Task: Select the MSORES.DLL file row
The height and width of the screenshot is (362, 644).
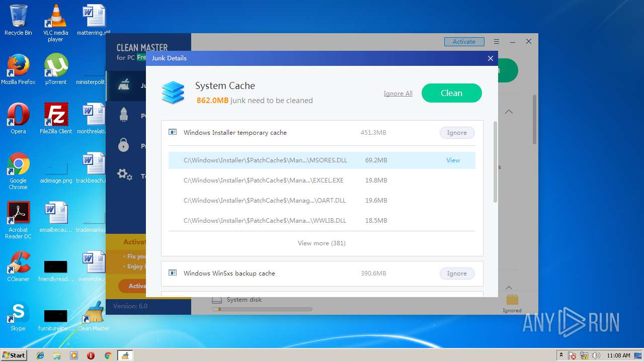Action: click(x=321, y=160)
